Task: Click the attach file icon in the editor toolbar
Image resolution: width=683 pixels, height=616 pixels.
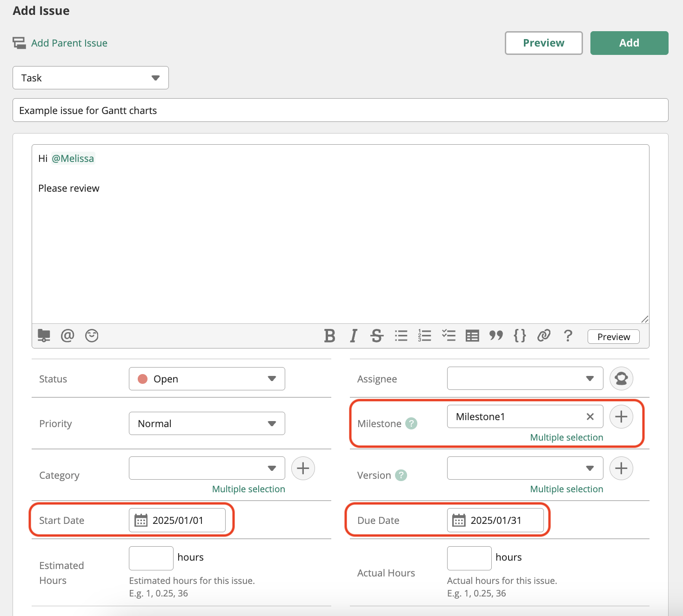Action: [x=44, y=335]
